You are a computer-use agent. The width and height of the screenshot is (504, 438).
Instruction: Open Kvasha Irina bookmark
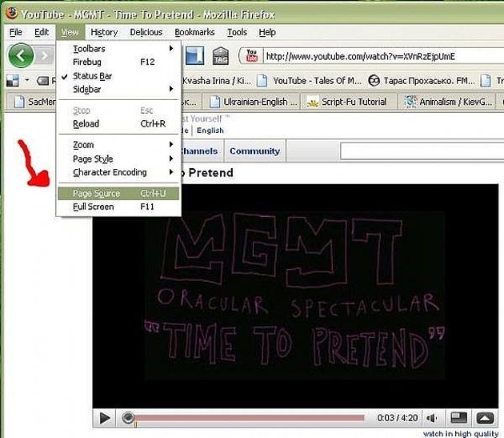tap(216, 80)
